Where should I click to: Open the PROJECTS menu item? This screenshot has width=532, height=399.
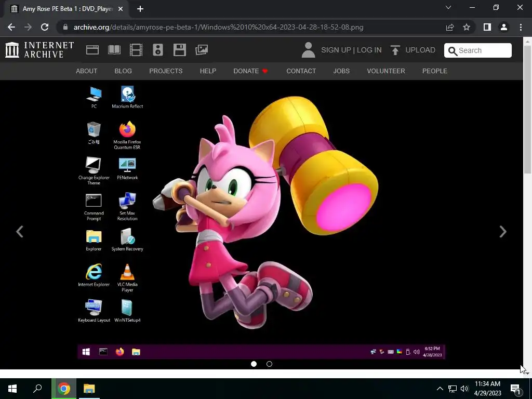(x=166, y=71)
